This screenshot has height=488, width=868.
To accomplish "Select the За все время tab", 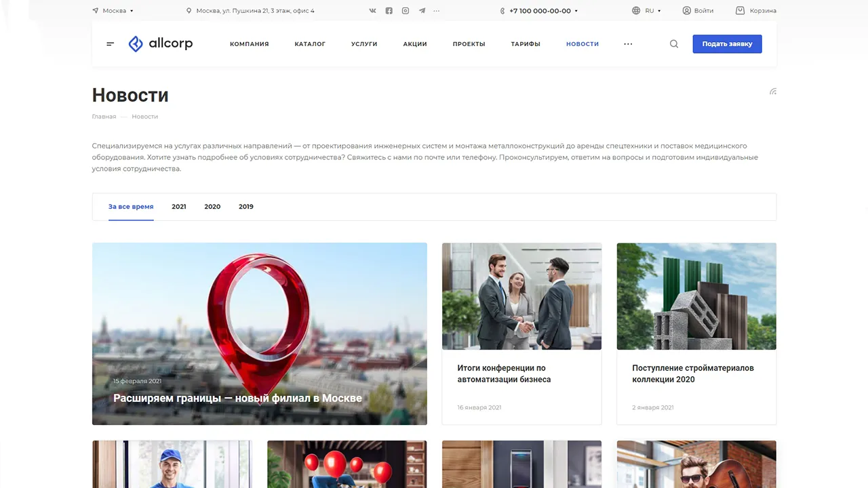I will coord(131,207).
